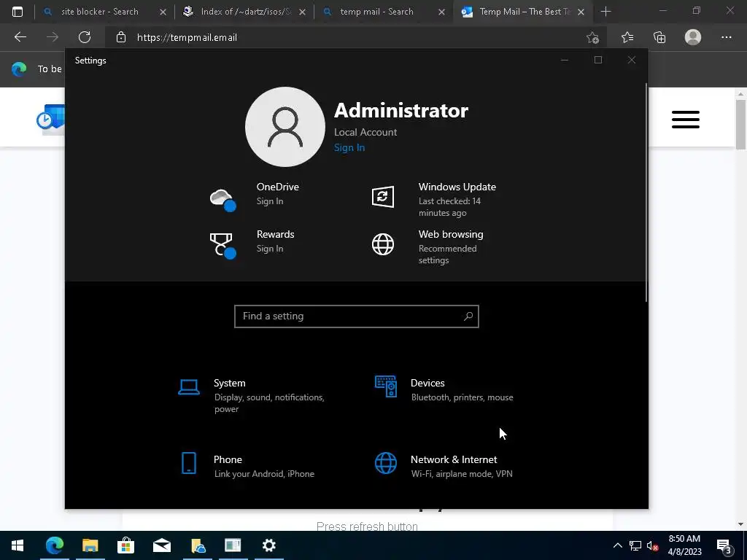
Task: Click the Sign In link under Local Account
Action: [x=349, y=147]
